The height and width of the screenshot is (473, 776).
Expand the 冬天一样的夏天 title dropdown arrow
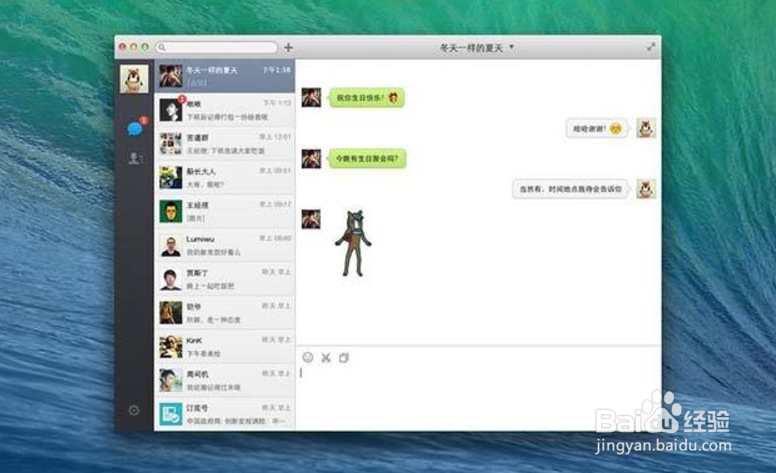tap(511, 47)
